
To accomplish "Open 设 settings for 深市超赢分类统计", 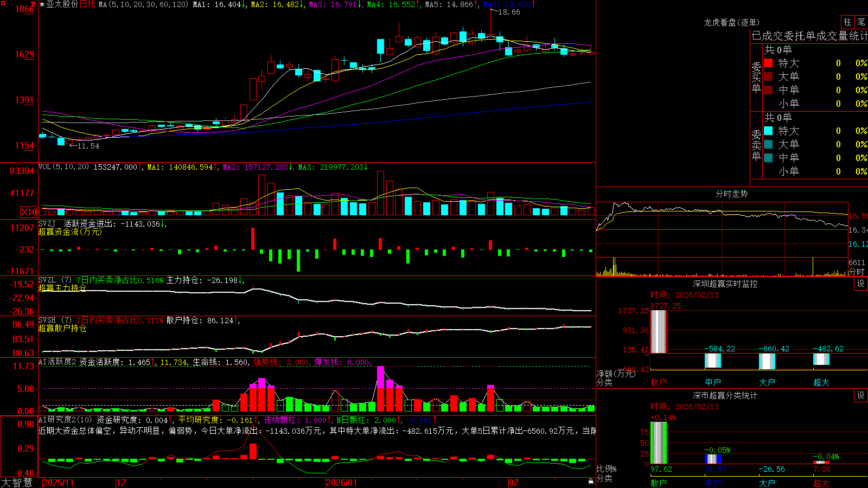I will point(861,395).
